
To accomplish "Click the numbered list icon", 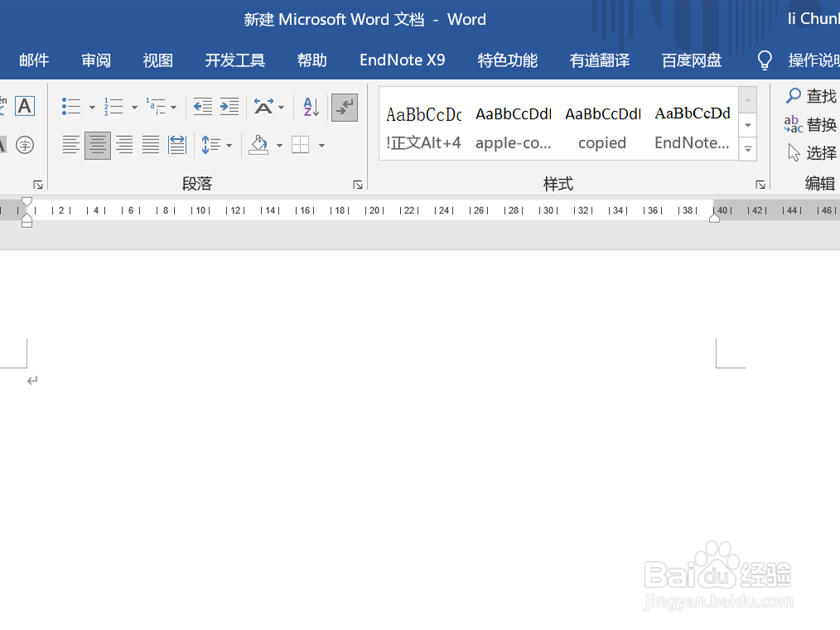I will [x=113, y=107].
